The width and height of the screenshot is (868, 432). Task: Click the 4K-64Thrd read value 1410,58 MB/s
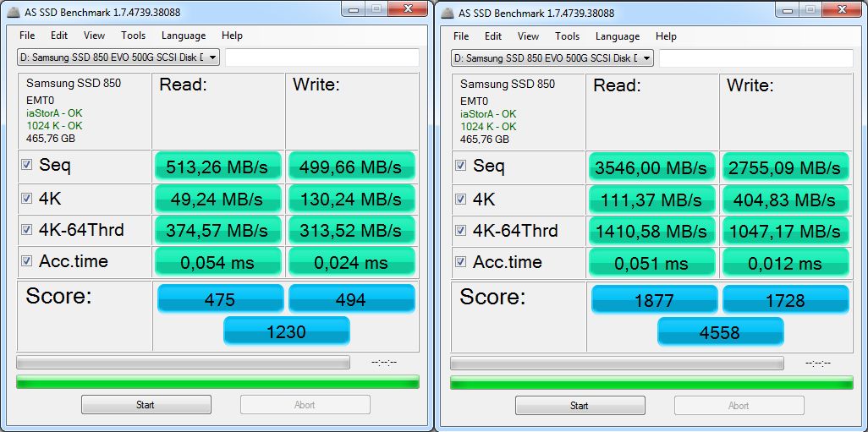pyautogui.click(x=652, y=231)
